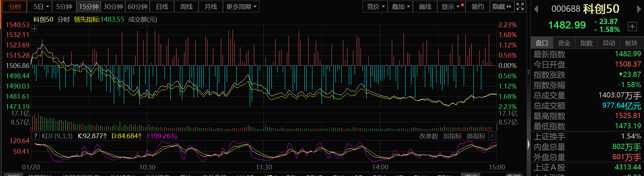
Task: Enable the 画线 drawing tool mode
Action: tap(425, 7)
